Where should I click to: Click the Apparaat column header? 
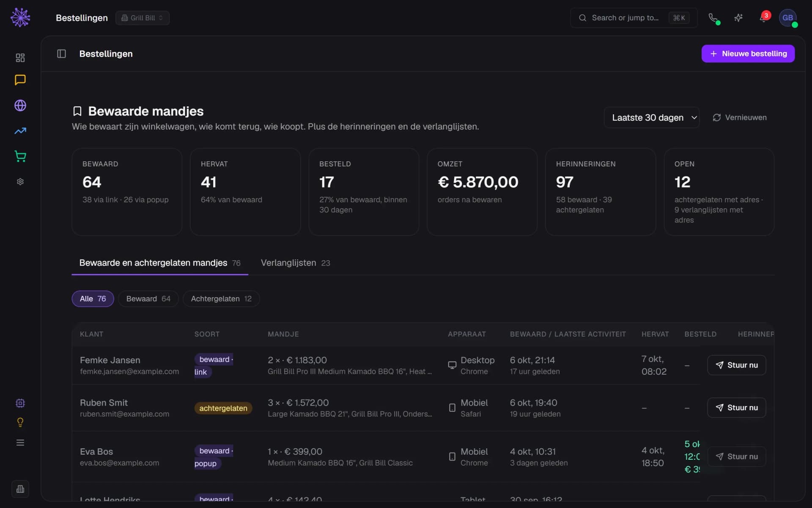click(467, 334)
